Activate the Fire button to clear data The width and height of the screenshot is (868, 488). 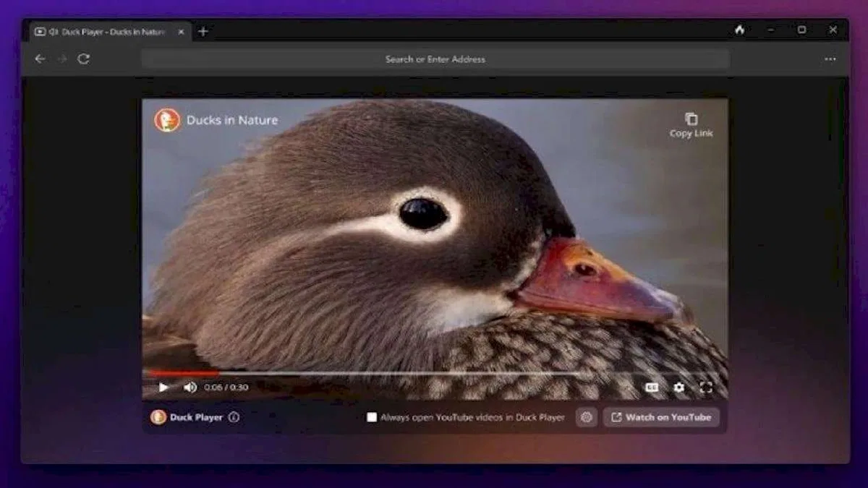739,30
